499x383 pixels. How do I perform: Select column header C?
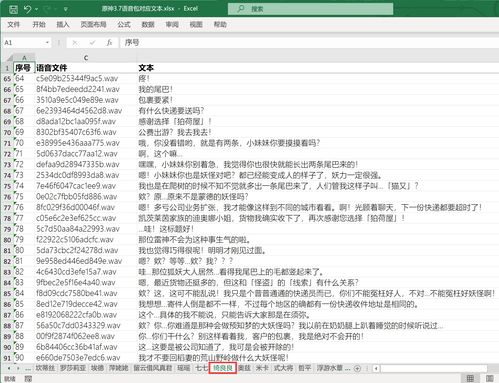pos(86,58)
